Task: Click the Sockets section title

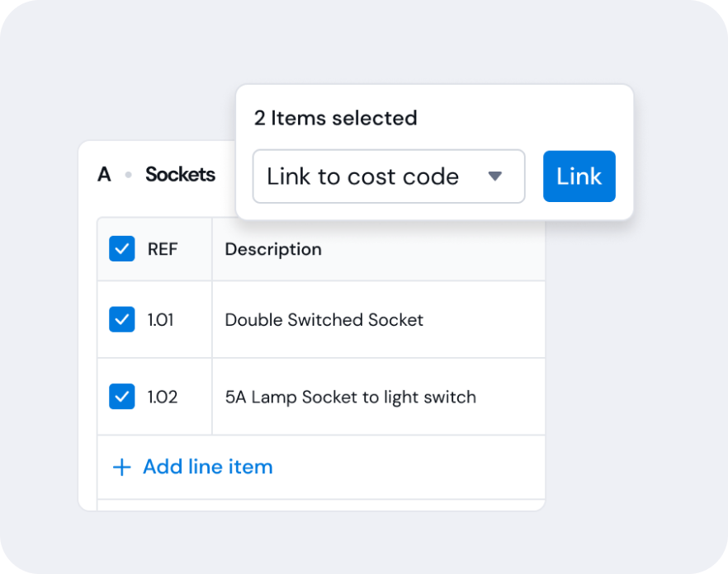Action: 180,175
